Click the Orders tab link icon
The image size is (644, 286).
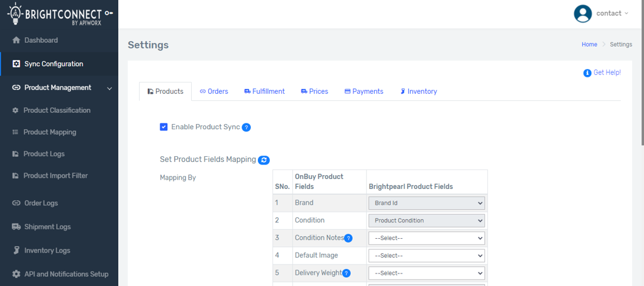coord(203,92)
